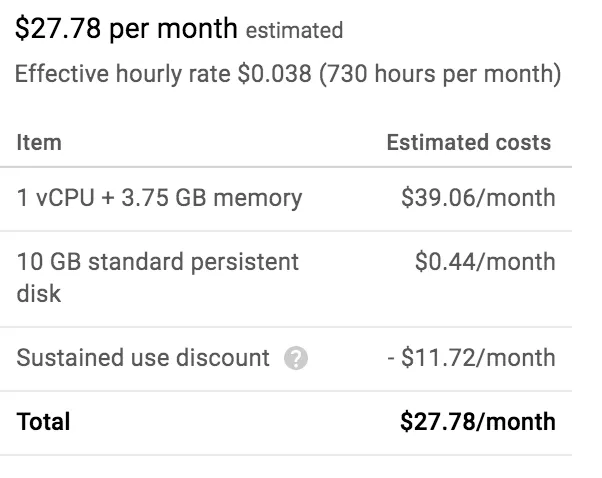Click the $27.78/month total amount

(478, 422)
